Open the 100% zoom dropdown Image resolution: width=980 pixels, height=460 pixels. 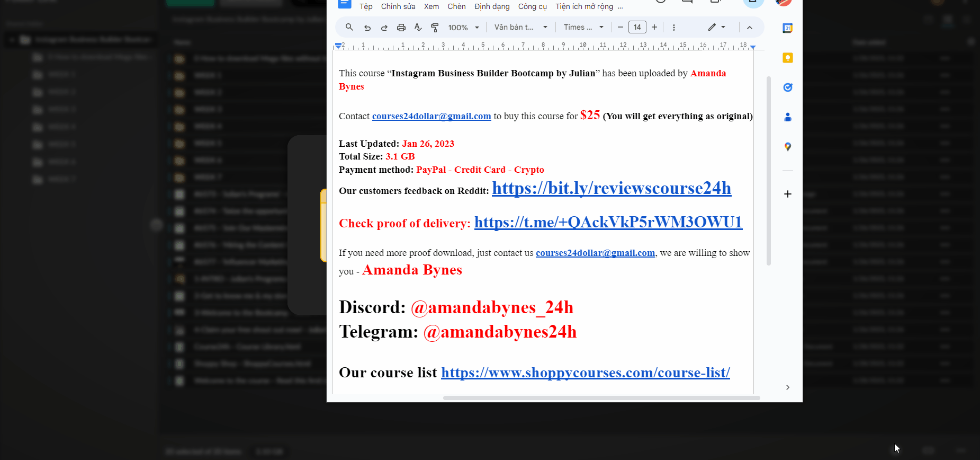pos(463,27)
